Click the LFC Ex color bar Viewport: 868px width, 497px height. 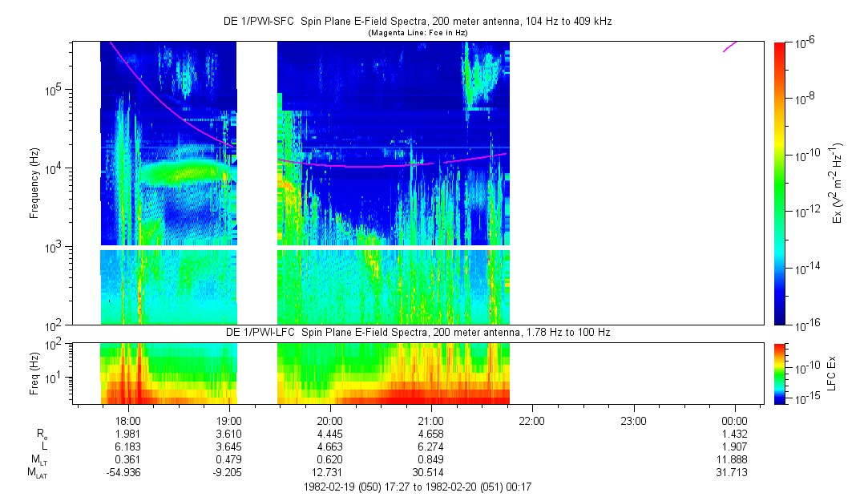coord(779,374)
